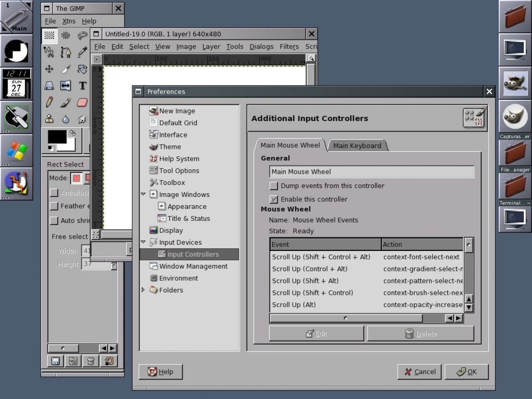Open the dock clip icon labeled Main
The height and width of the screenshot is (399, 532).
16,17
